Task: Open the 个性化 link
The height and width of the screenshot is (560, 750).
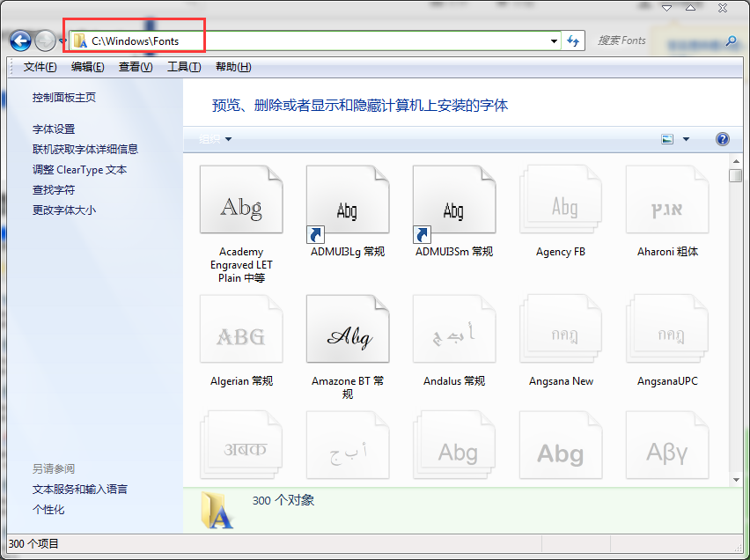Action: point(48,510)
